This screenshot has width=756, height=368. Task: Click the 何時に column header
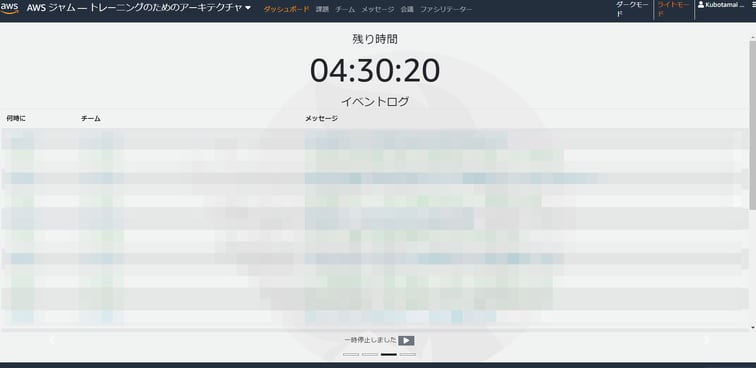pyautogui.click(x=16, y=118)
